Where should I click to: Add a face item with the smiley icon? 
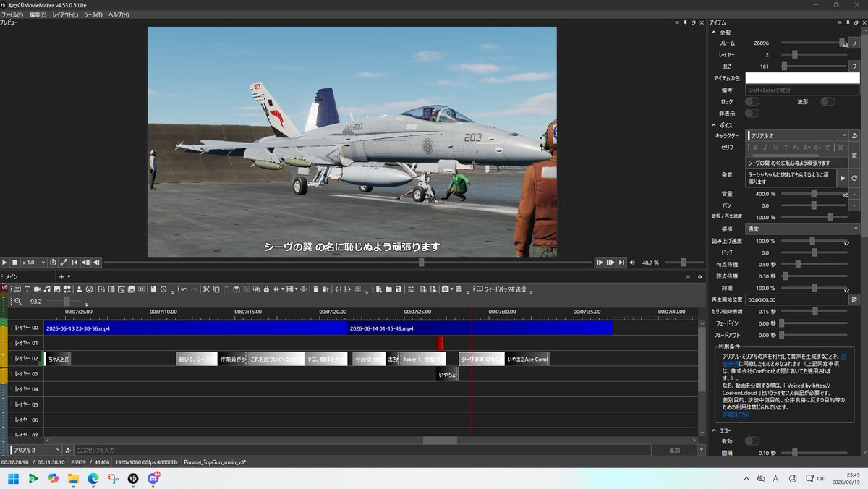point(89,289)
